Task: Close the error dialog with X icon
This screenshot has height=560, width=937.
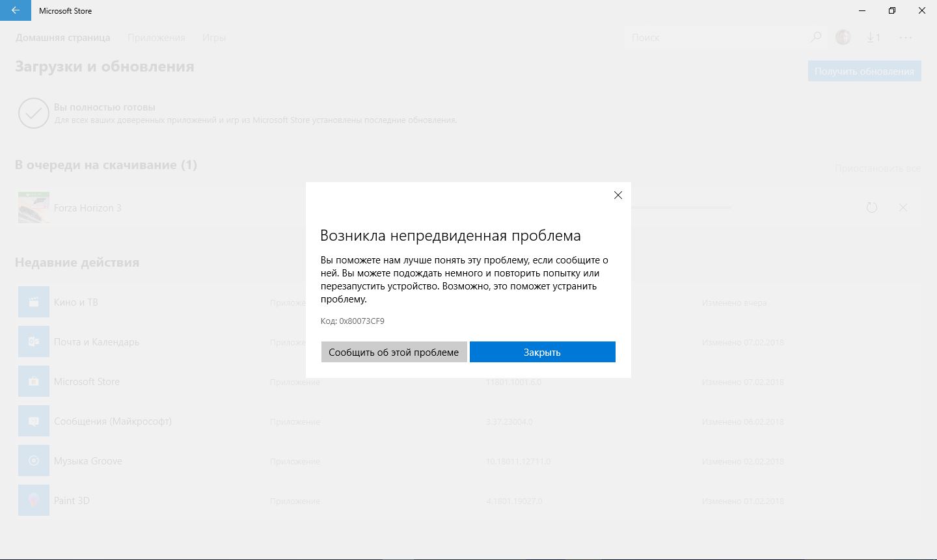Action: (x=618, y=195)
